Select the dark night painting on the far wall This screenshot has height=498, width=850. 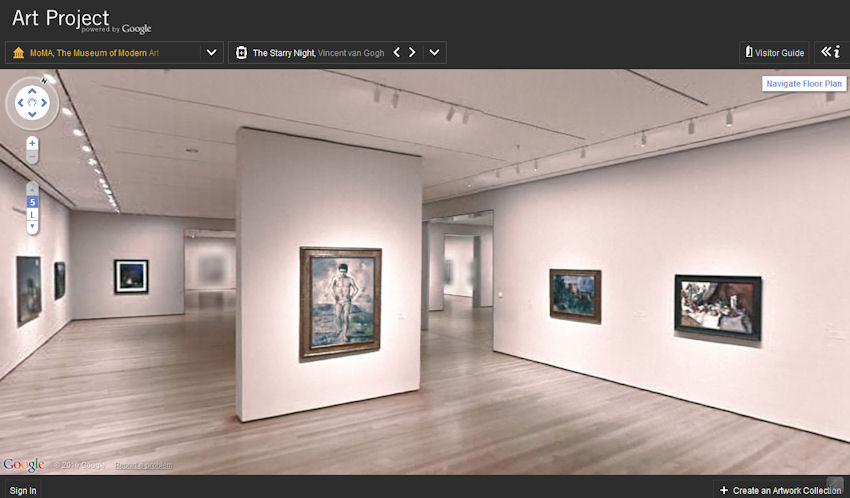[131, 276]
